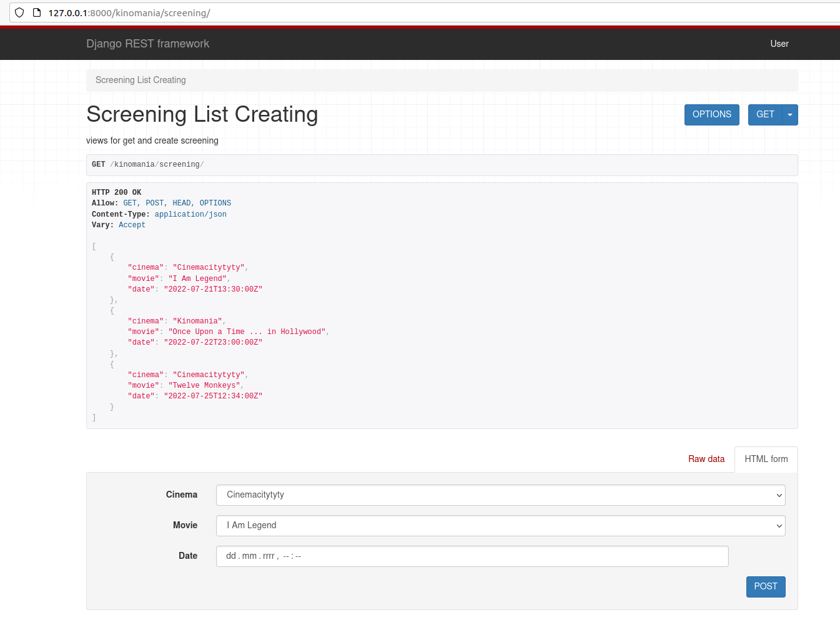
Task: Click the request line GET /kinomania/screening/
Action: coord(148,165)
